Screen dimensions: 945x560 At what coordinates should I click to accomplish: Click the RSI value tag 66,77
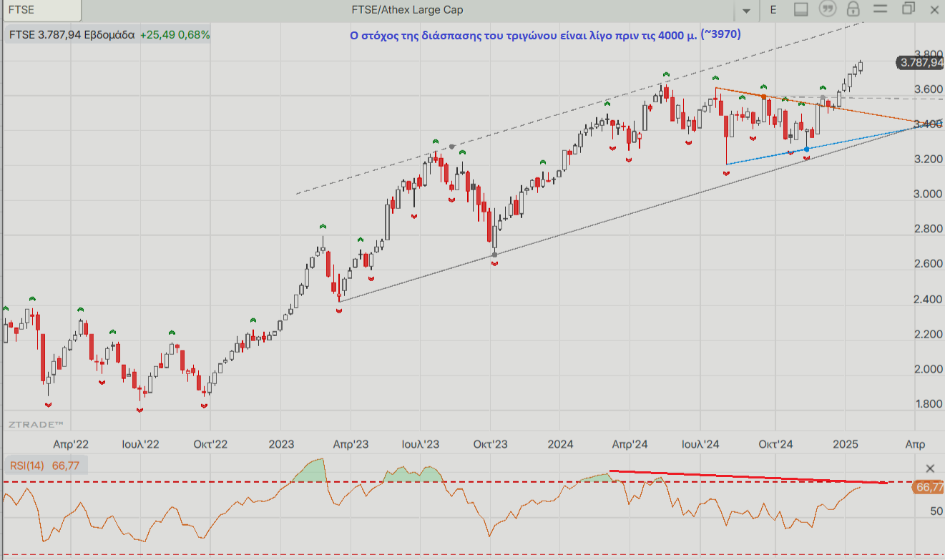929,488
